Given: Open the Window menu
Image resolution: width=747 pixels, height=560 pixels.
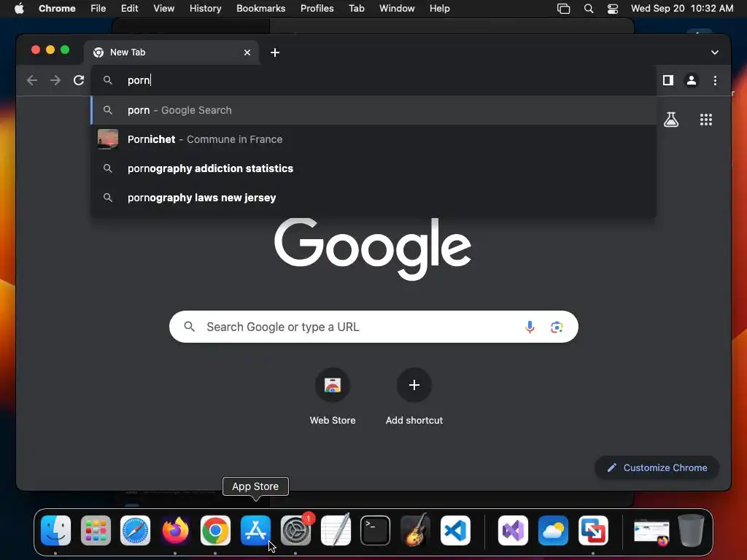Looking at the screenshot, I should (397, 9).
